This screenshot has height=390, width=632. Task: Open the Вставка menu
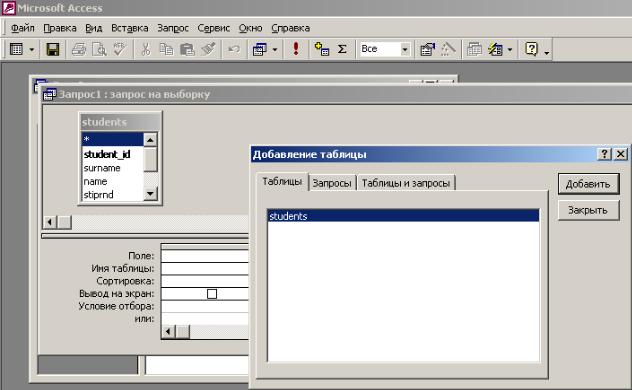pyautogui.click(x=129, y=28)
